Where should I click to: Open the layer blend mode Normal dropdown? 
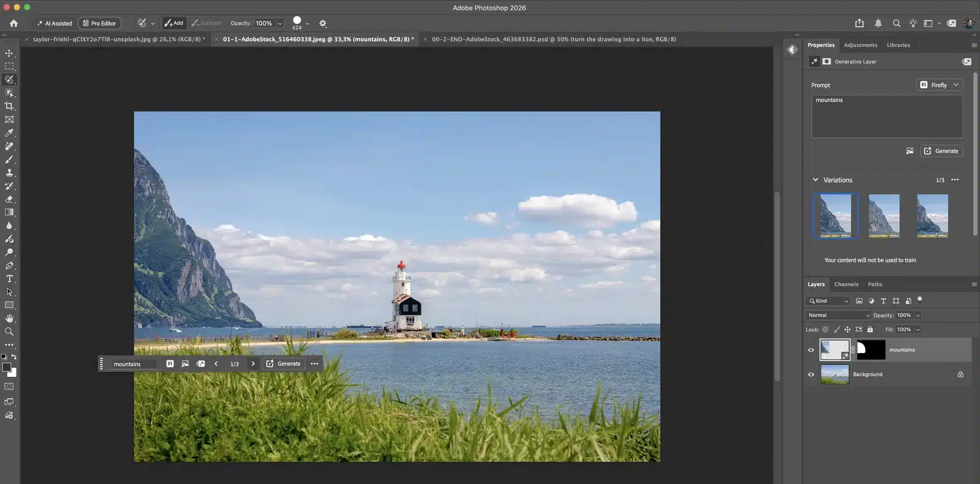click(838, 315)
